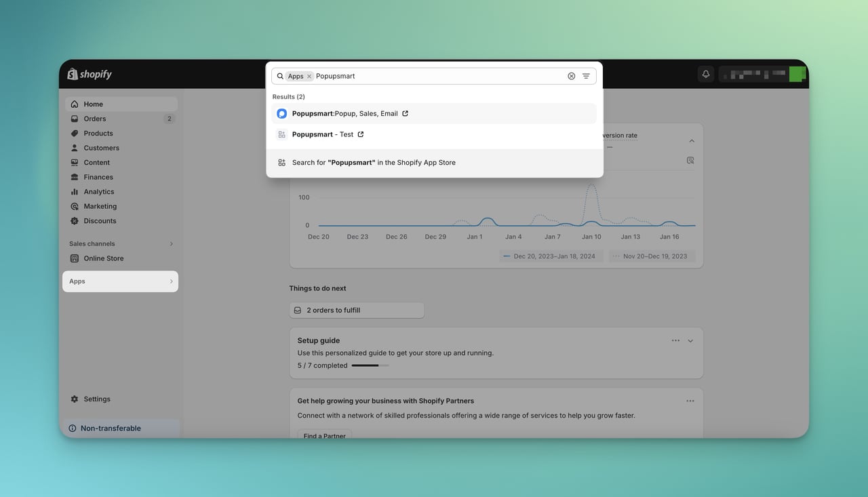Click the Analytics bar chart icon
This screenshot has height=497, width=868.
pos(75,192)
